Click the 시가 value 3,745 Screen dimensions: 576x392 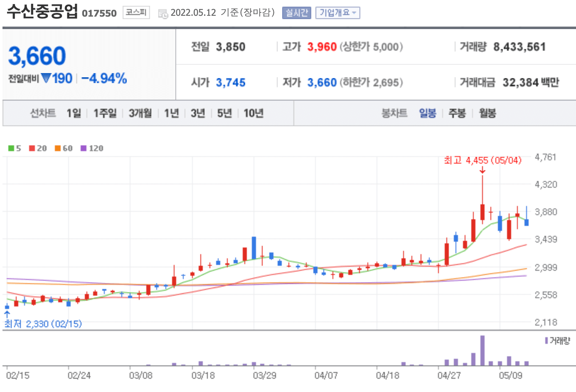click(x=231, y=82)
